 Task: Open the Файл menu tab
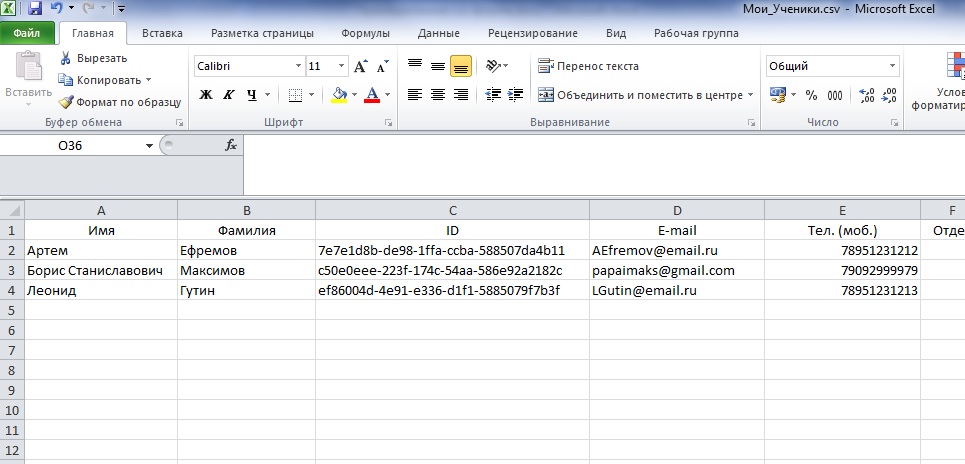27,33
